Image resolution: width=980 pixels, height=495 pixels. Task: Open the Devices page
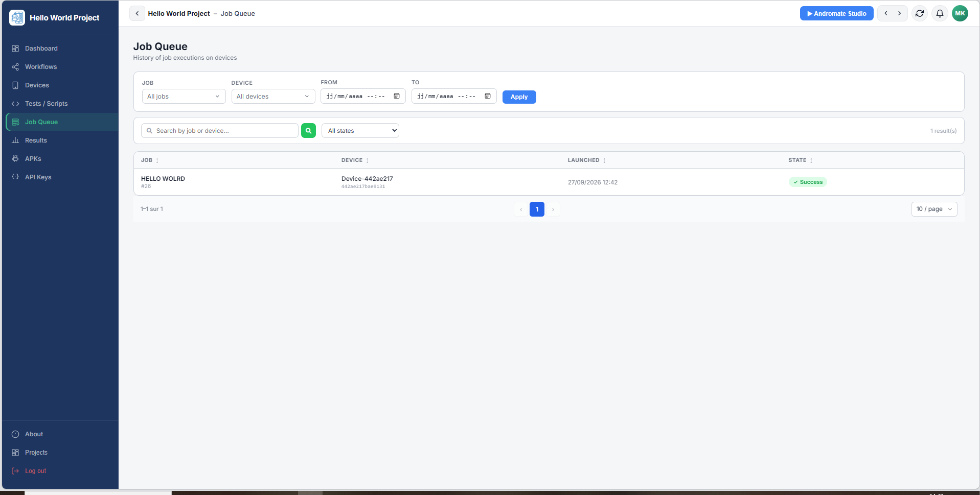pyautogui.click(x=60, y=85)
